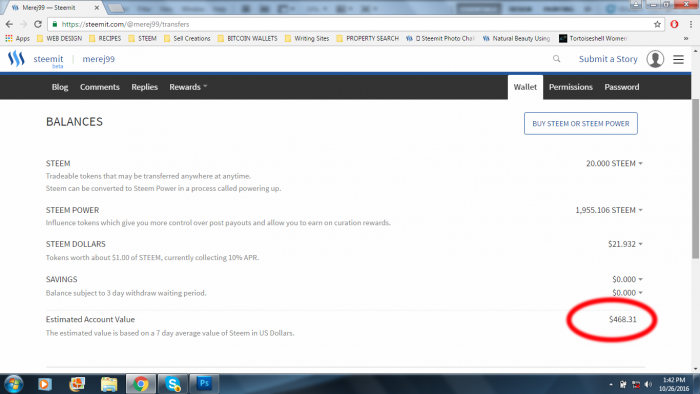Go back with browser back arrow
This screenshot has width=700, height=394.
click(x=9, y=24)
